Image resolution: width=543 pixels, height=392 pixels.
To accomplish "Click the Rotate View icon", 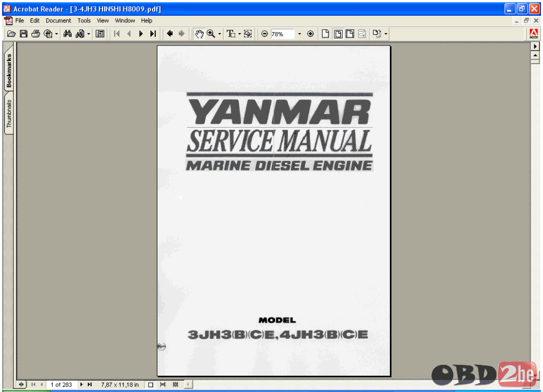I will [x=377, y=34].
